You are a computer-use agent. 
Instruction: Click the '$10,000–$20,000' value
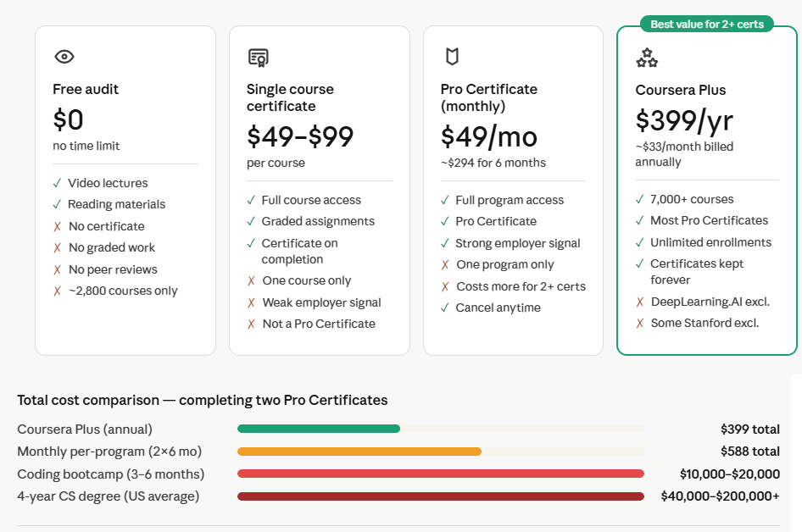(x=730, y=474)
